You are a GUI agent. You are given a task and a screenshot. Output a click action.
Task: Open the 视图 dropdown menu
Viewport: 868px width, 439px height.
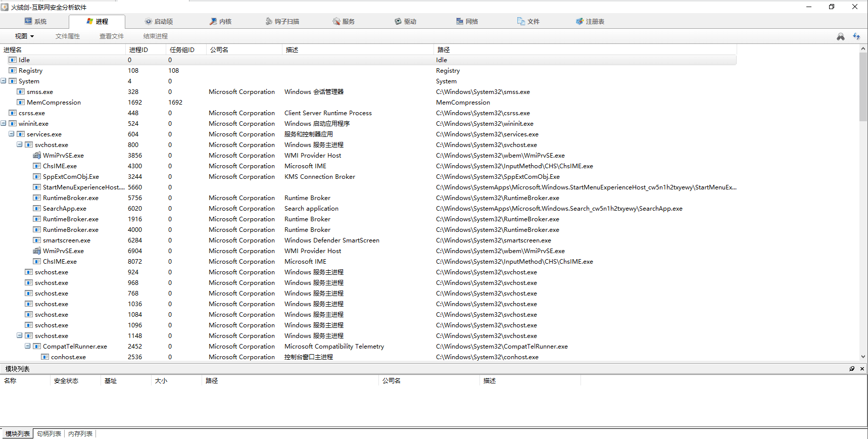pyautogui.click(x=24, y=36)
